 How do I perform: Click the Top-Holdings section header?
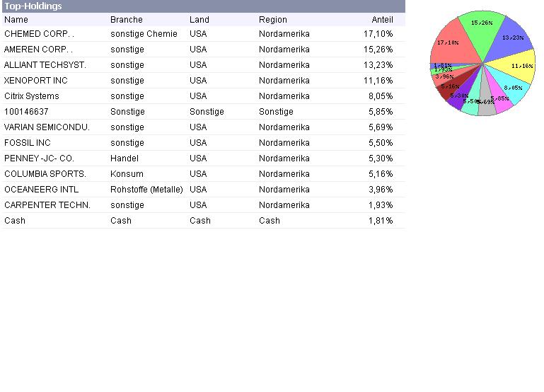[203, 6]
